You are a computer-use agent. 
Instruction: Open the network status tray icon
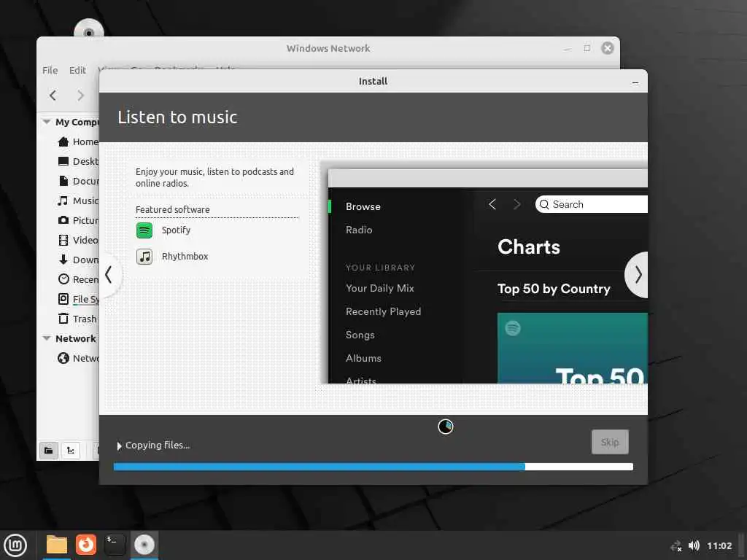[676, 546]
